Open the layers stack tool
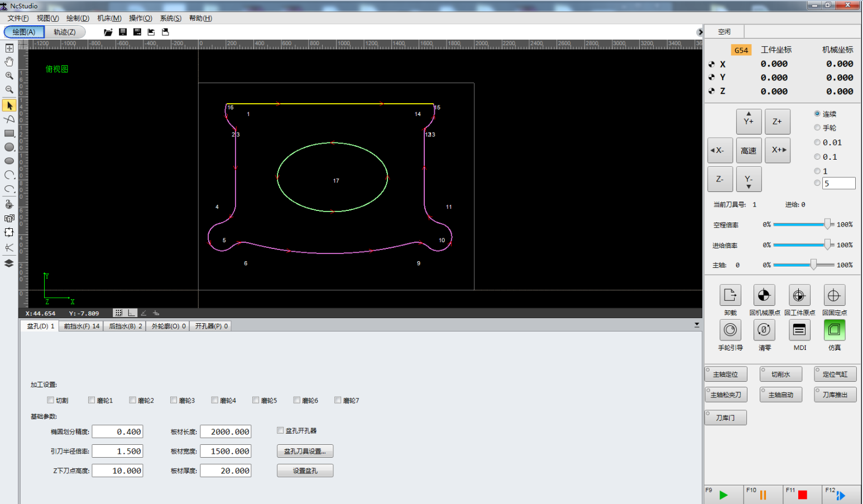 coord(9,263)
